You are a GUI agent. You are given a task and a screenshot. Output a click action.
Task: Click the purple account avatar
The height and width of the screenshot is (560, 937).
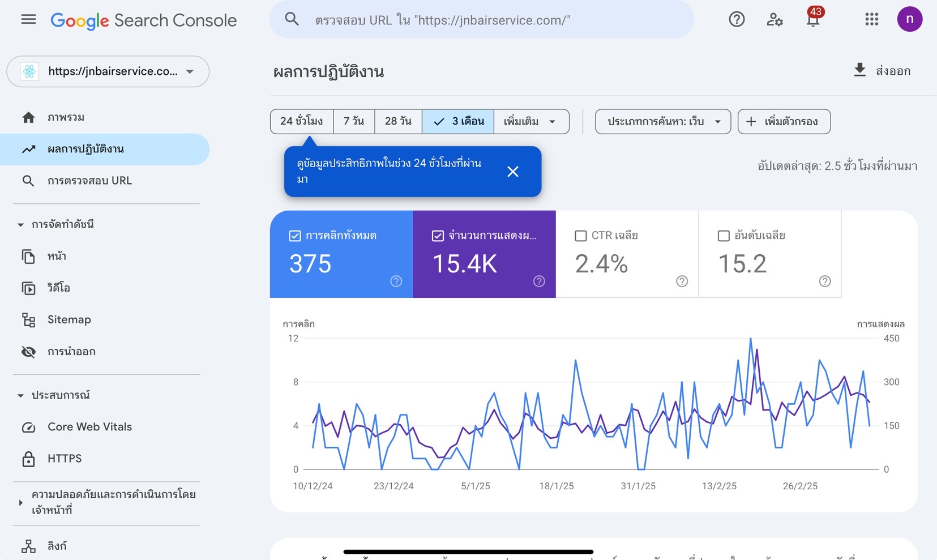[909, 19]
